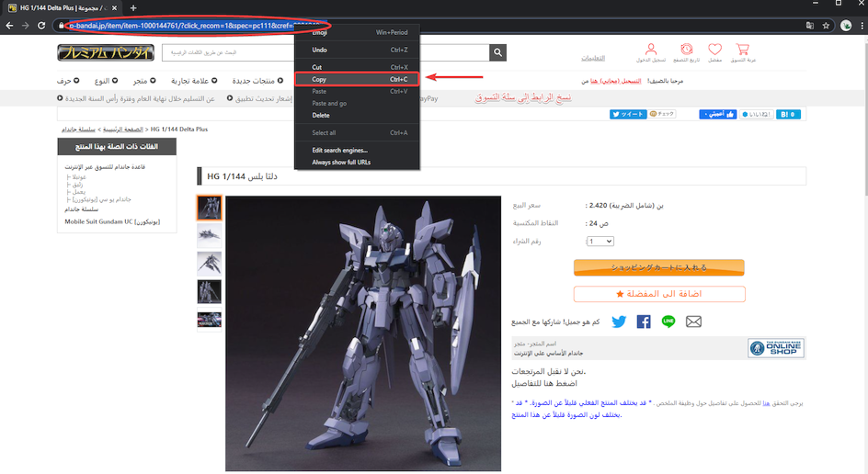Open the Gundam Base Online Shop badge
The width and height of the screenshot is (868, 474).
pos(775,348)
